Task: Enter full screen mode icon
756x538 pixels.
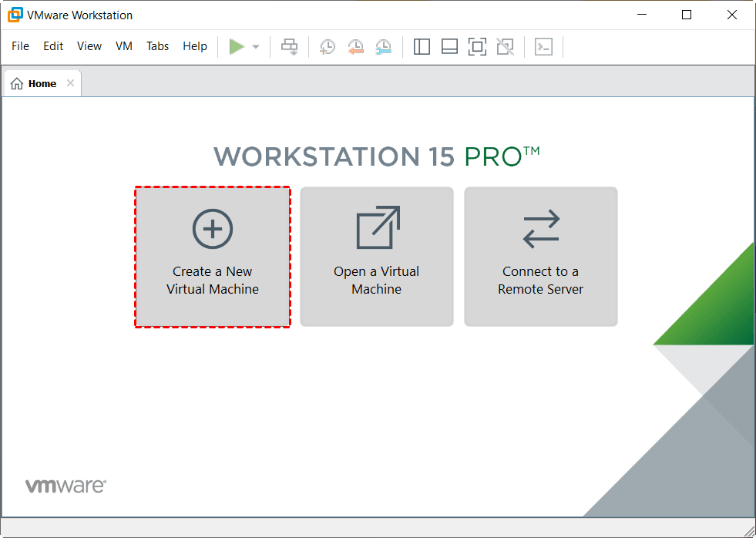Action: point(477,47)
